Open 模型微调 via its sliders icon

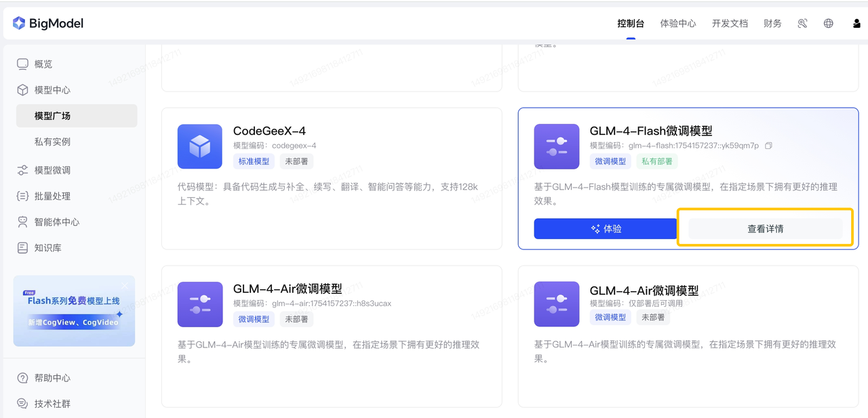22,170
